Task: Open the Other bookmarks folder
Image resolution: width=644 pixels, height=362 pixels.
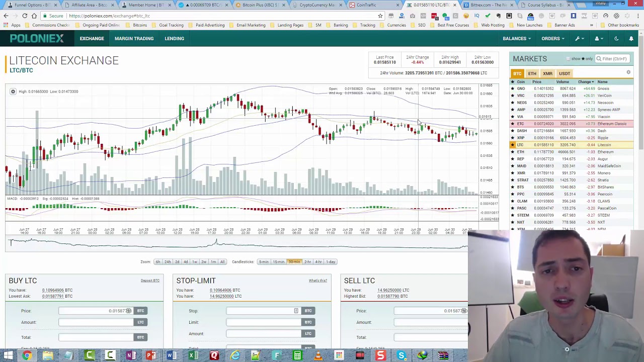Action: coord(620,25)
